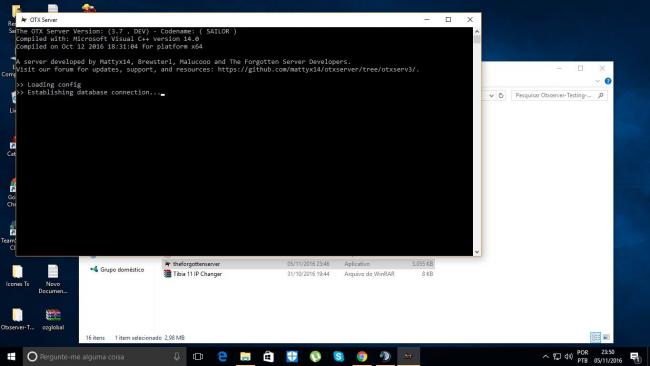Click '1 item selecionado 2,98 MB' status text
The height and width of the screenshot is (366, 650).
[x=150, y=338]
